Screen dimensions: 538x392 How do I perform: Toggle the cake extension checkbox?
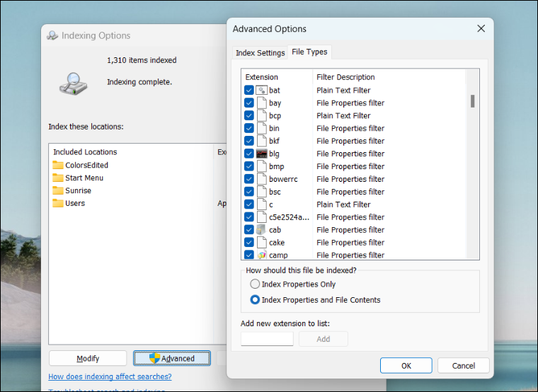tap(249, 243)
